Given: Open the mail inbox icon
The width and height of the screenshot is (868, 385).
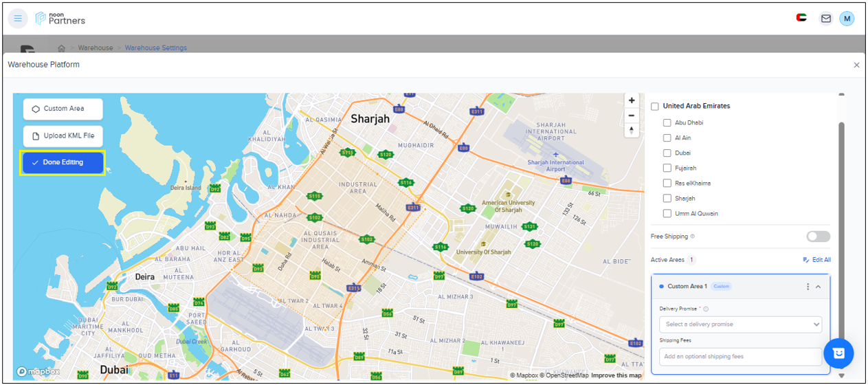Looking at the screenshot, I should 825,19.
